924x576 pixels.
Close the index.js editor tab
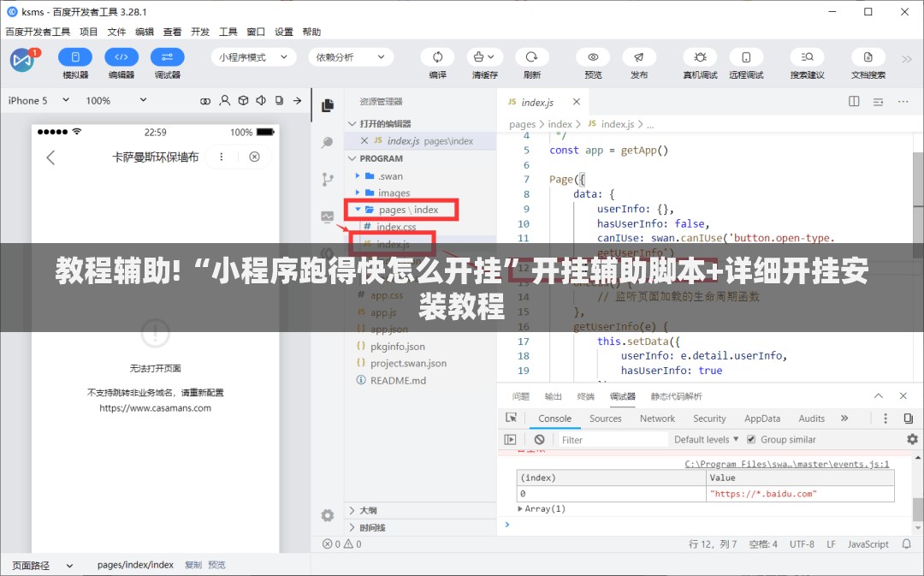(577, 102)
